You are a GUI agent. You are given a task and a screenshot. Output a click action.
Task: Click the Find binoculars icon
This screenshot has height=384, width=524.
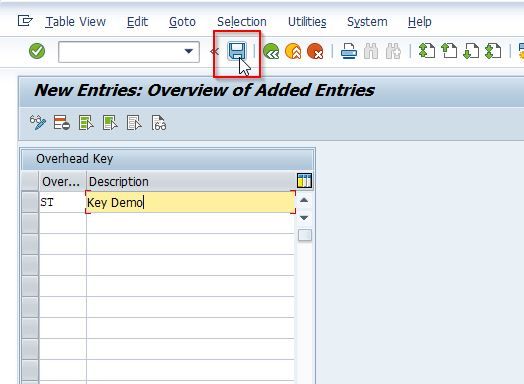click(371, 51)
